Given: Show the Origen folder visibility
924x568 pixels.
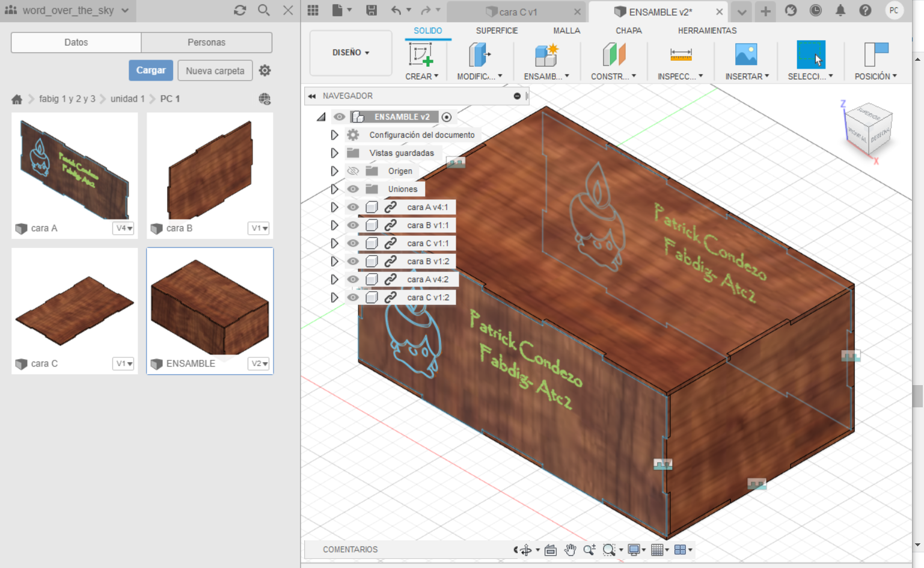Looking at the screenshot, I should 353,171.
